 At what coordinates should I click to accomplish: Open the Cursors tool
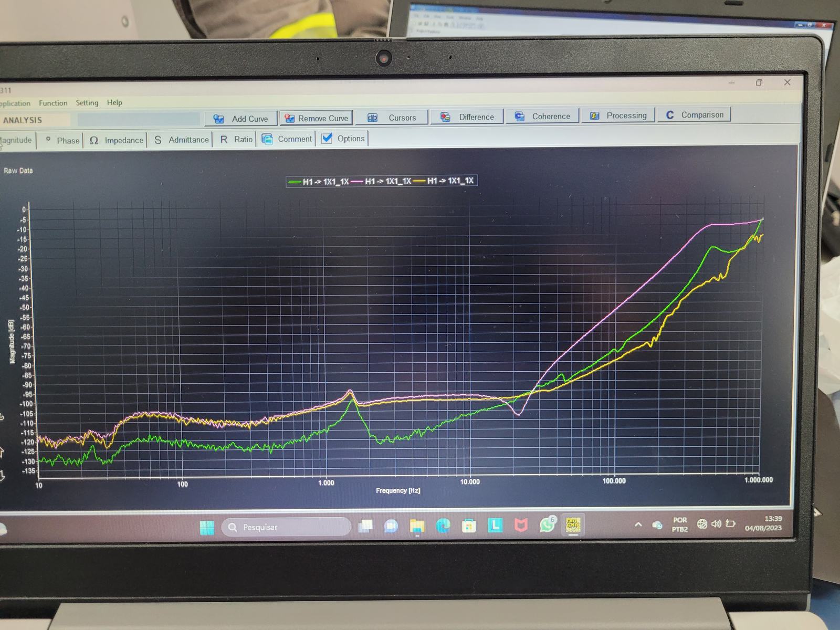tap(392, 118)
